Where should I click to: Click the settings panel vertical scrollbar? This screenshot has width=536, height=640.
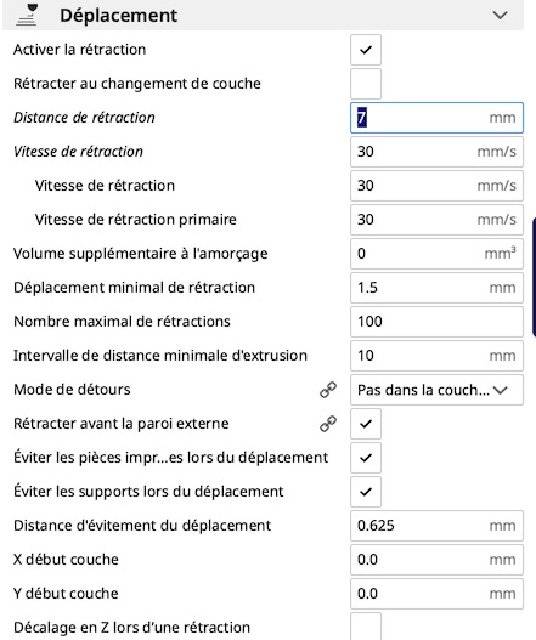[534, 278]
